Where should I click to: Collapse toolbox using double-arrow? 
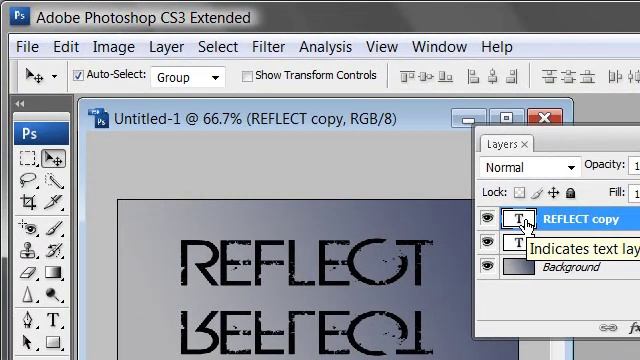(19, 104)
